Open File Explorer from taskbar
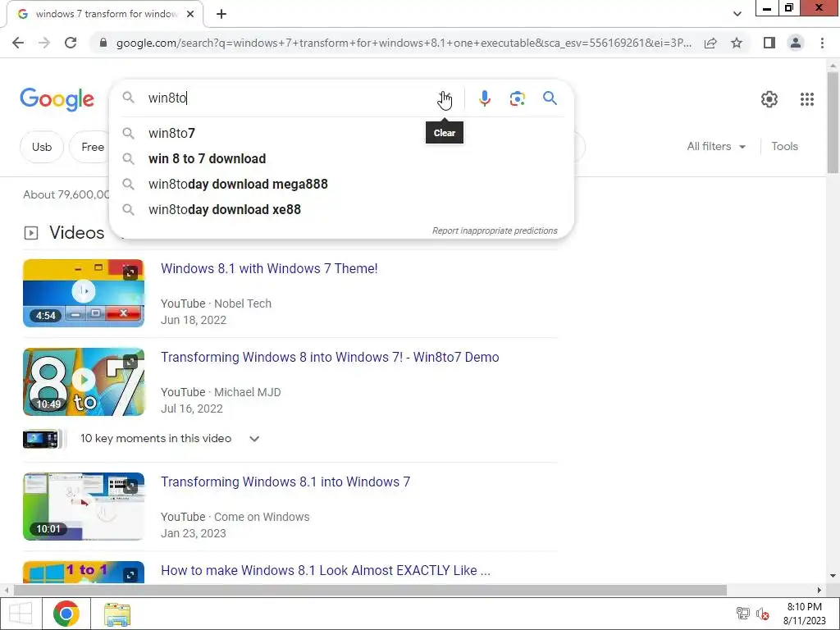Image resolution: width=840 pixels, height=630 pixels. coord(116,614)
